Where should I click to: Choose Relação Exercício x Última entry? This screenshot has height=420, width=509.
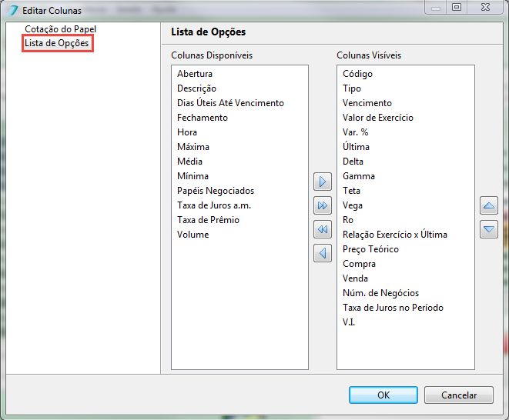coord(395,235)
